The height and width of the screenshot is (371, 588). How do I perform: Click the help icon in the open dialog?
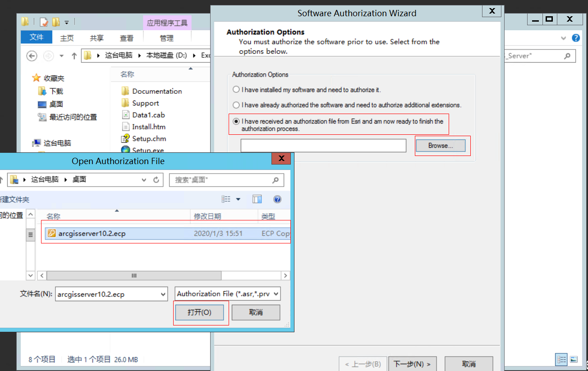(277, 199)
